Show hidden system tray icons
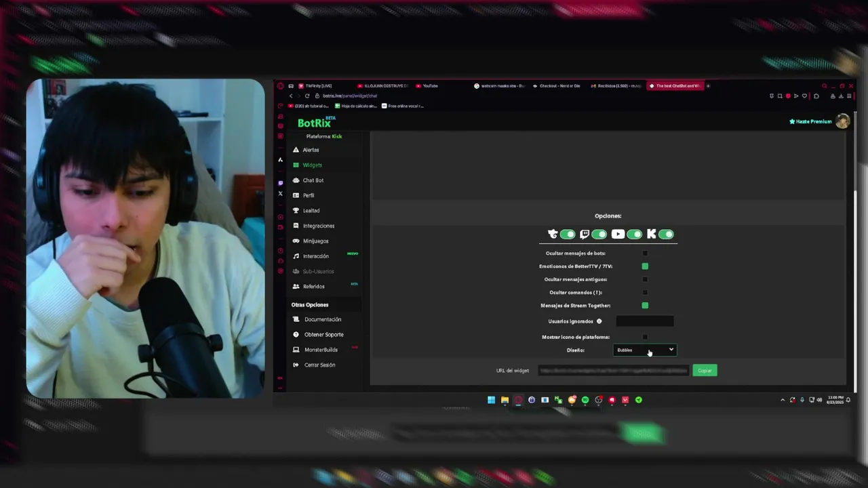Viewport: 868px width, 488px height. pyautogui.click(x=783, y=400)
